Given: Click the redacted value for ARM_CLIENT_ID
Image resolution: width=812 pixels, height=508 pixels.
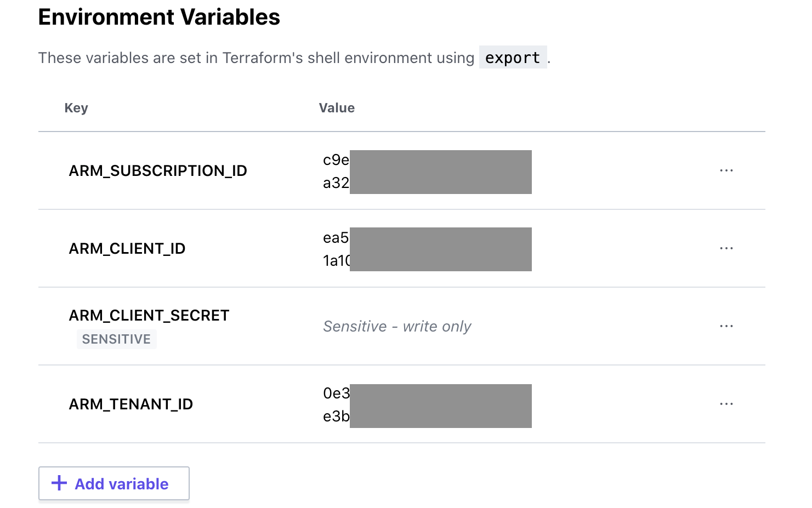Looking at the screenshot, I should (x=440, y=249).
